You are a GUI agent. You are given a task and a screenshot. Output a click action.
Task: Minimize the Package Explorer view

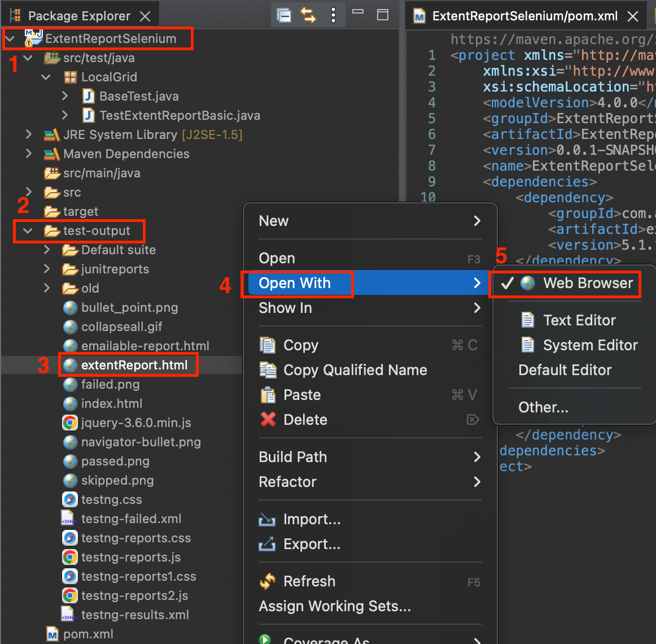pos(358,12)
